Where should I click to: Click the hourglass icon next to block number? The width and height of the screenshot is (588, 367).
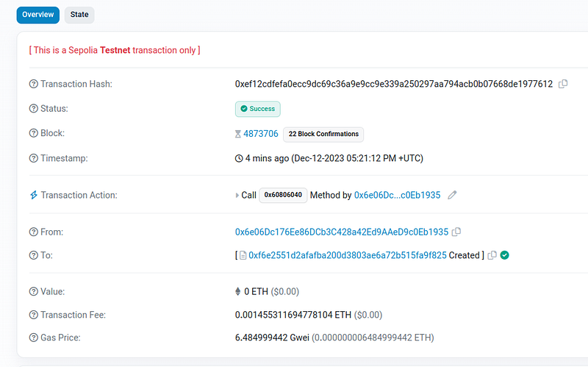[x=237, y=134]
